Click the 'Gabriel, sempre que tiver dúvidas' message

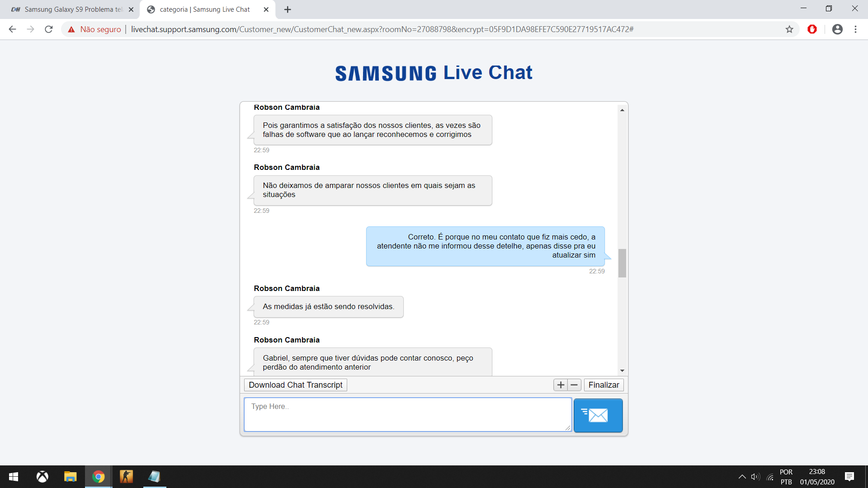tap(373, 362)
